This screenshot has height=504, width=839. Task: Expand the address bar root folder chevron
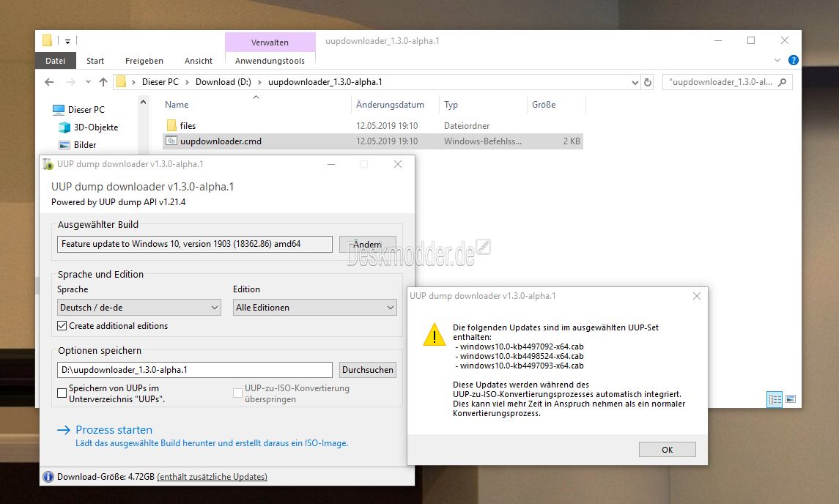(x=133, y=82)
